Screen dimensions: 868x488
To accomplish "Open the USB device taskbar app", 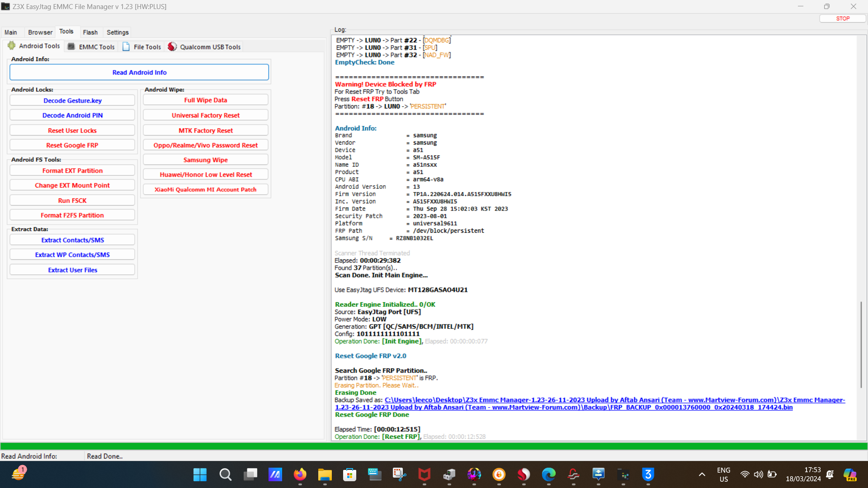I will click(449, 474).
